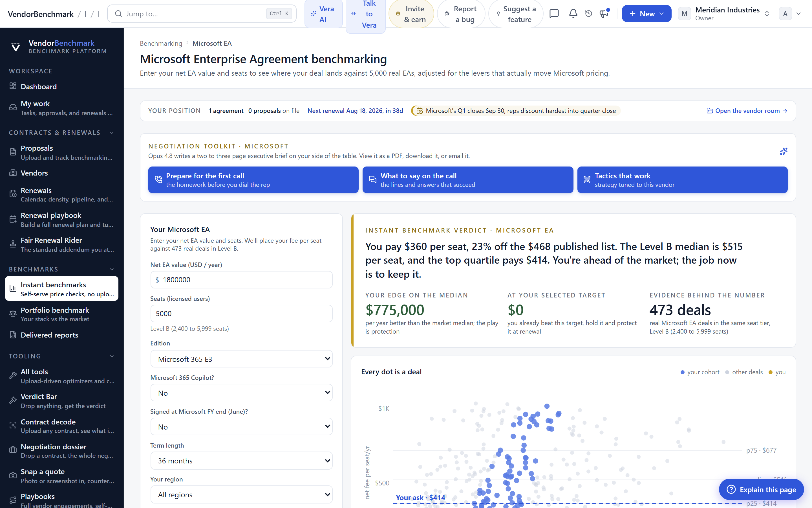812x508 pixels.
Task: Click the Playbooks icon in the sidebar
Action: [x=13, y=500]
